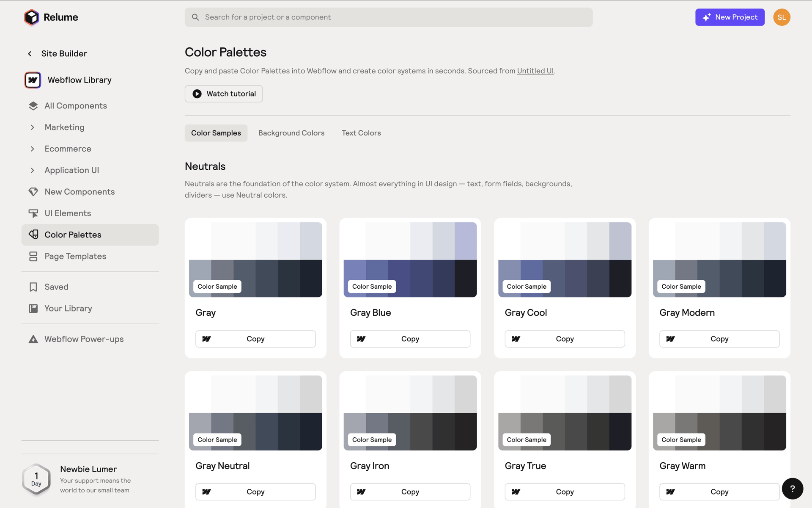The image size is (812, 508).
Task: Click the Color Sample tag on Gray Warm
Action: point(681,440)
